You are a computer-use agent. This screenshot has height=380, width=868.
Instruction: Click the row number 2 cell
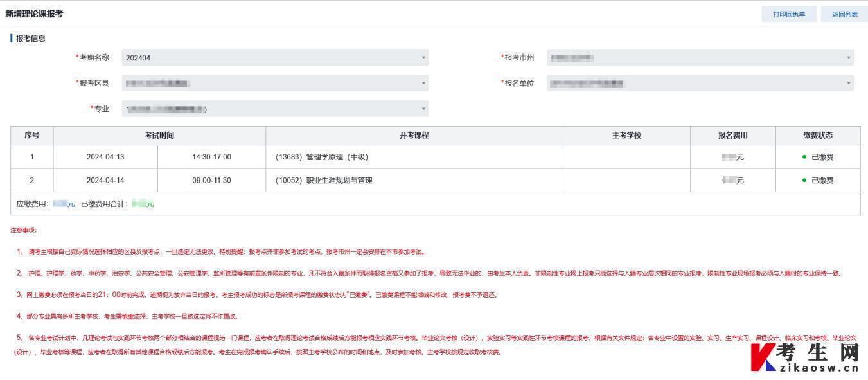(x=32, y=180)
